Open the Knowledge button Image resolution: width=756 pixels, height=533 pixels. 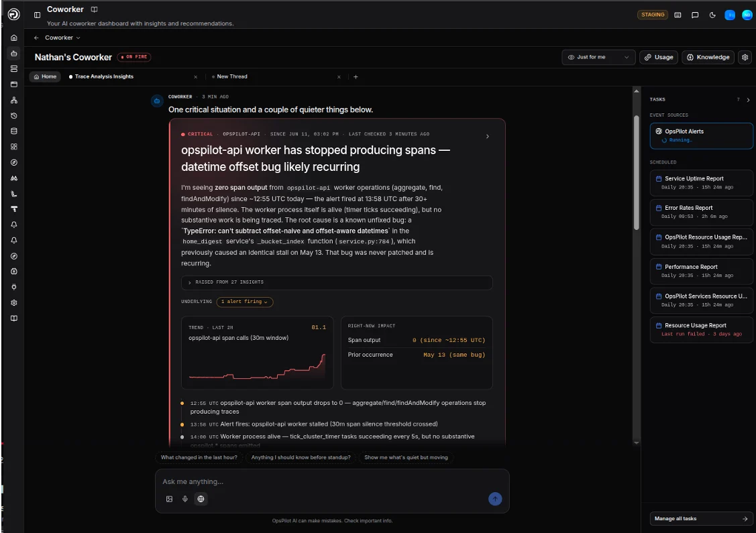click(x=708, y=57)
